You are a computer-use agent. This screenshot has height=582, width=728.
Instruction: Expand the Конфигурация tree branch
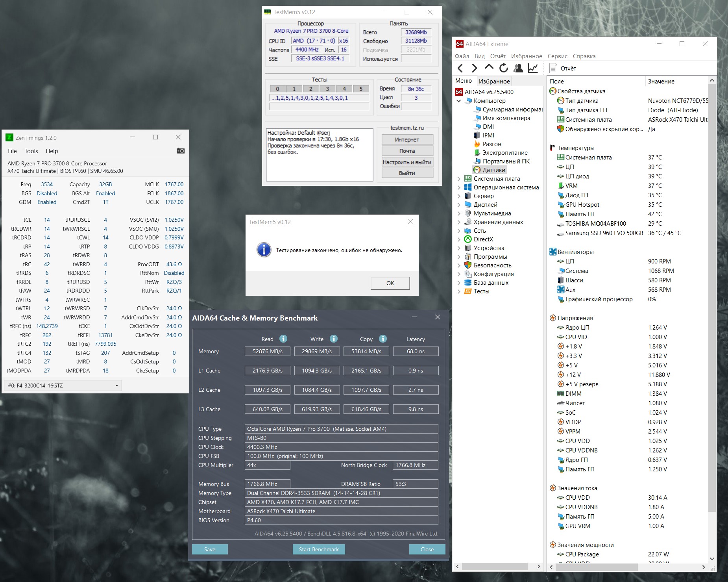[458, 274]
